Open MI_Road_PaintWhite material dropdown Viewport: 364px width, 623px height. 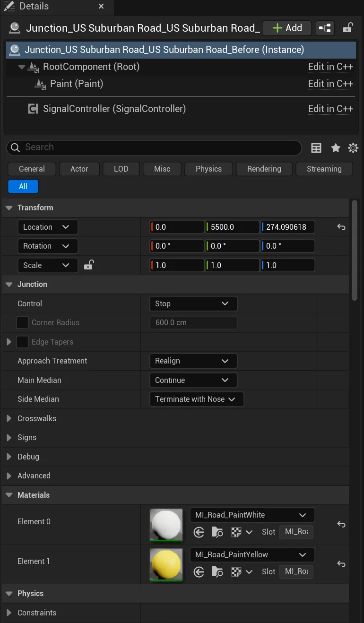coord(252,515)
